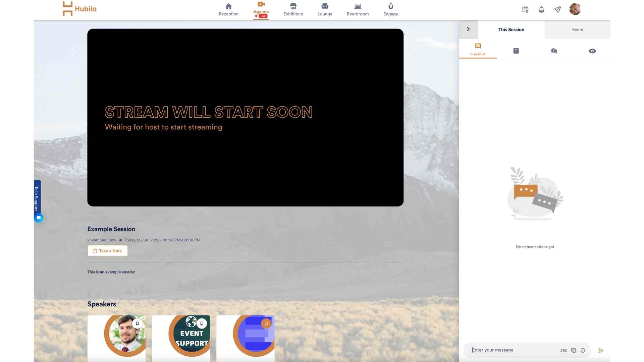Click the Take a Note button
644x362 pixels.
[x=107, y=251]
